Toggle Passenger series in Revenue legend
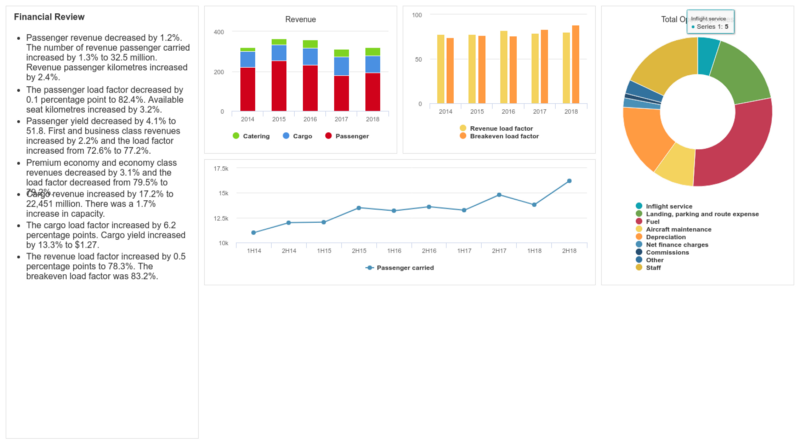The image size is (800, 444). point(347,136)
